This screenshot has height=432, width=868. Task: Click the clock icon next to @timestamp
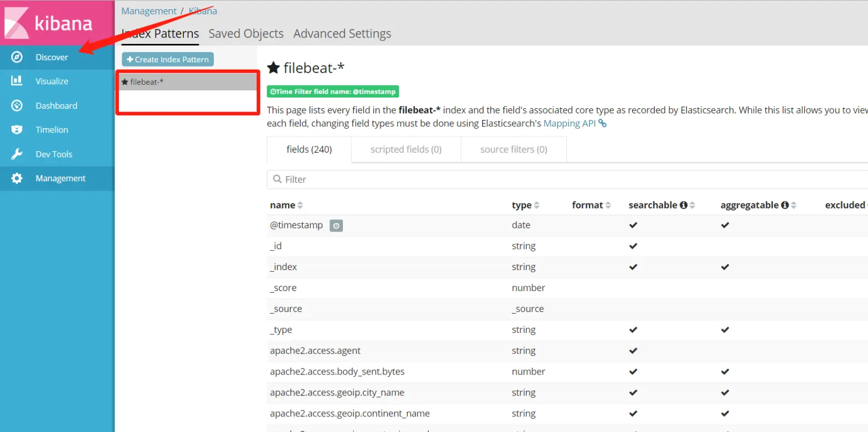tap(336, 226)
